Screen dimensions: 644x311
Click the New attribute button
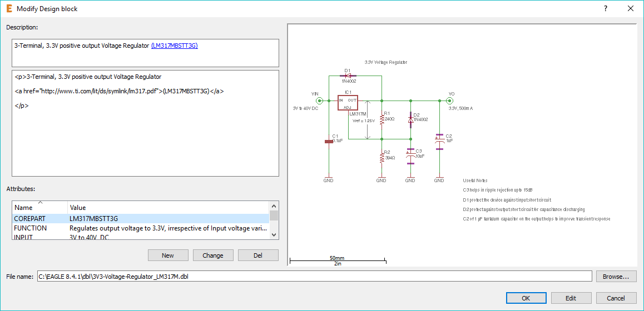point(167,255)
